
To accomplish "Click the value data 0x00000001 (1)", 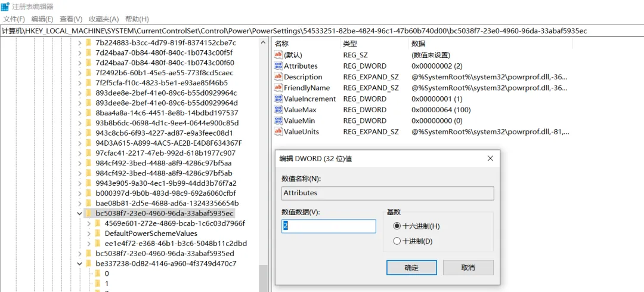I will 436,99.
